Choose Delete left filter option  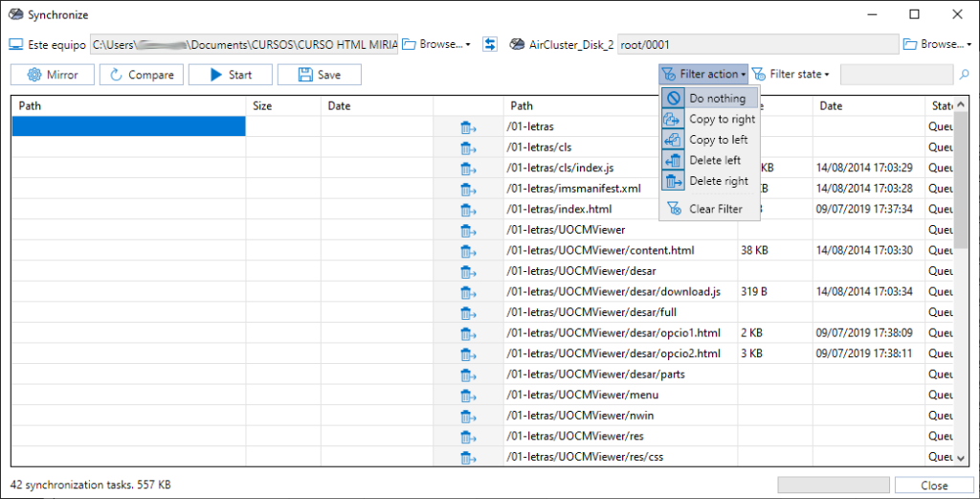pos(709,160)
